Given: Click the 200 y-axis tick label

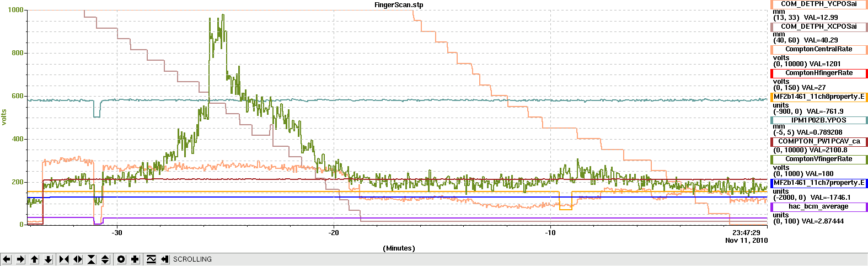Looking at the screenshot, I should coord(18,182).
